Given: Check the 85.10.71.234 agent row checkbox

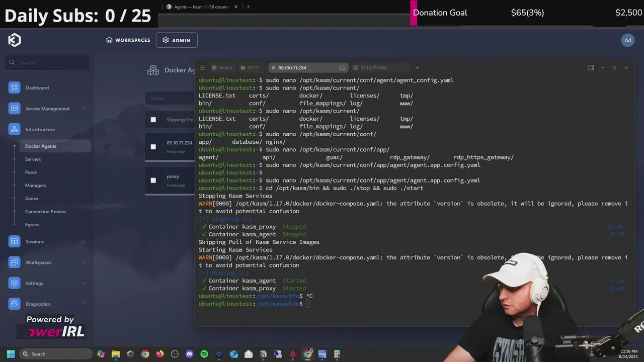Looking at the screenshot, I should pos(153,147).
